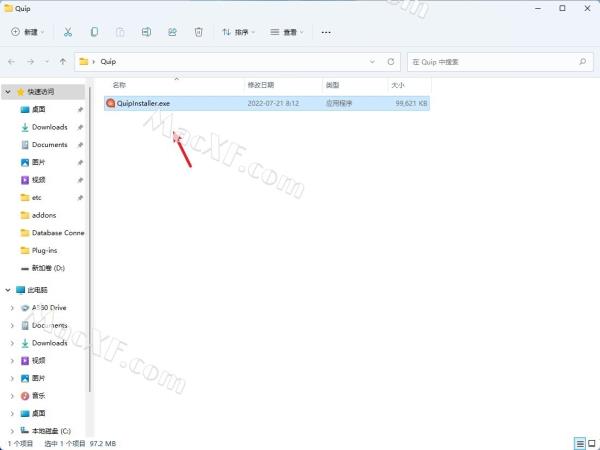
Task: Open pinned Videos under Quick access
Action: pyautogui.click(x=38, y=180)
